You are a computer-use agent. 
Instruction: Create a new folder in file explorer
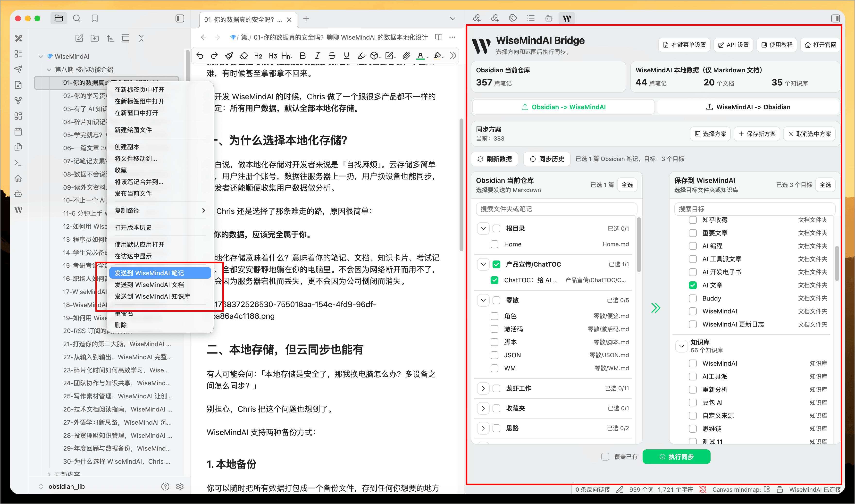point(95,38)
